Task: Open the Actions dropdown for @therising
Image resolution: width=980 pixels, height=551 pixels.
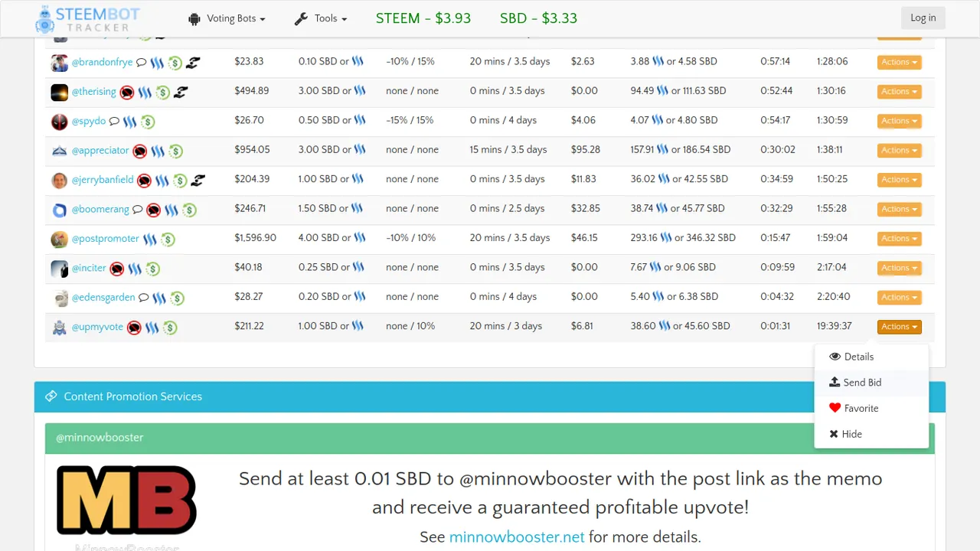Action: (899, 92)
